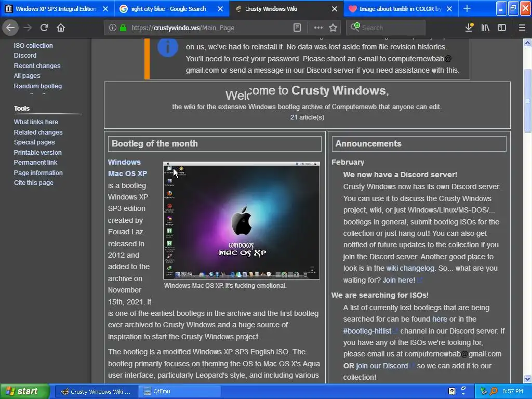Show sidebars toggle icon

502,28
